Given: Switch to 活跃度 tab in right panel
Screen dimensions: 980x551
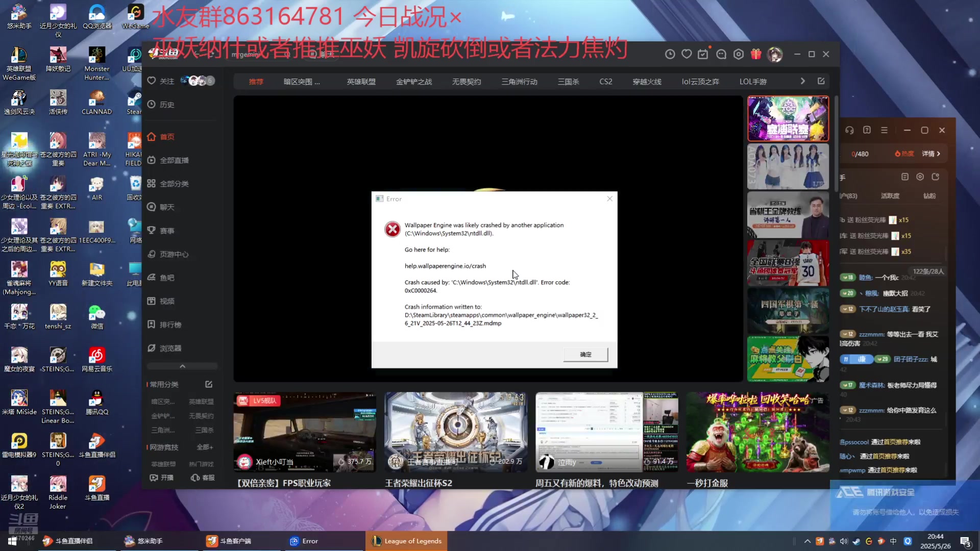Looking at the screenshot, I should (x=890, y=196).
